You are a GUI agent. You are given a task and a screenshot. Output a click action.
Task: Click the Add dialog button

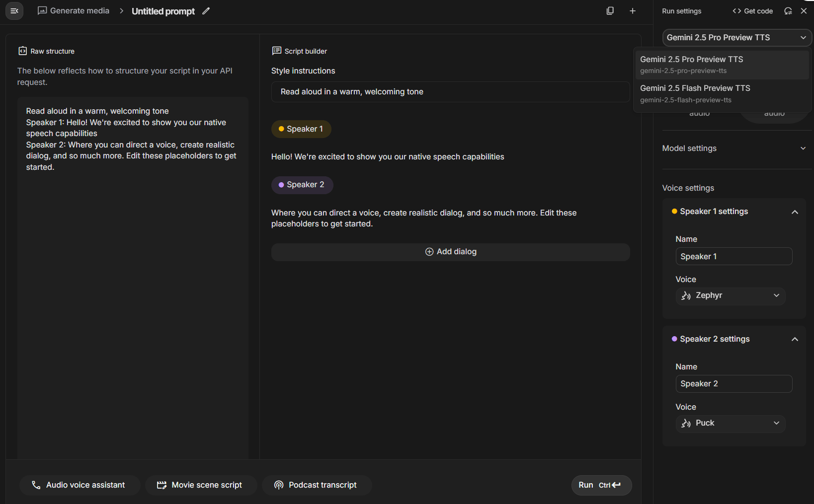[450, 252]
